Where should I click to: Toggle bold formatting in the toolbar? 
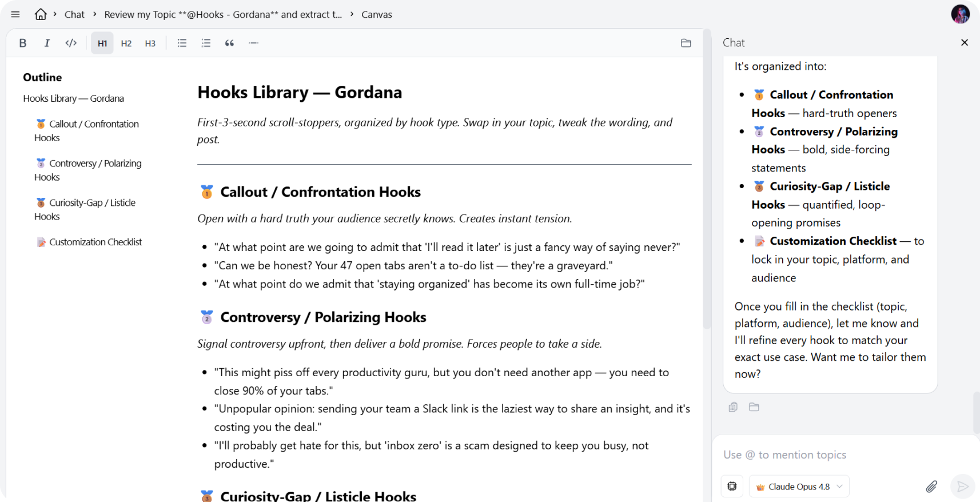point(23,43)
